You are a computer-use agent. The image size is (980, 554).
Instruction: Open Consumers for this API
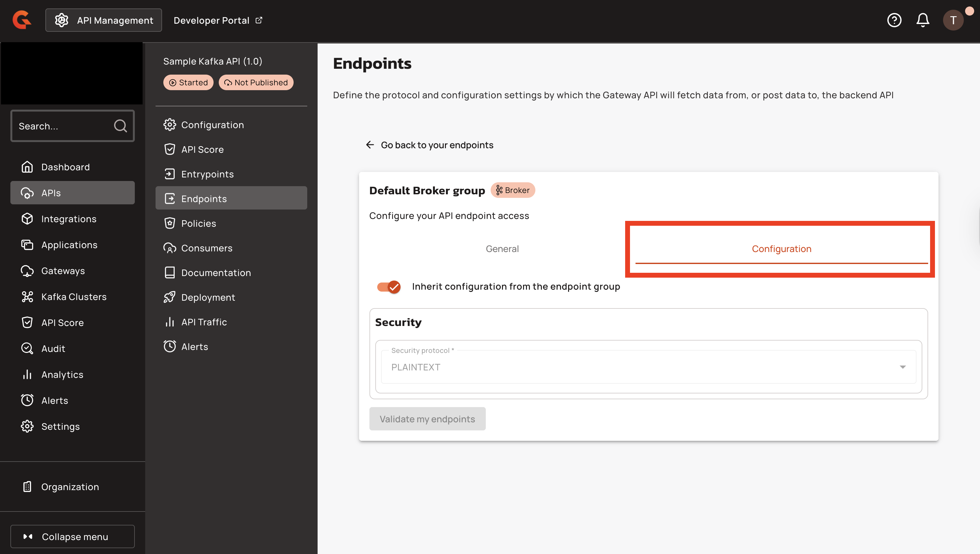click(206, 248)
